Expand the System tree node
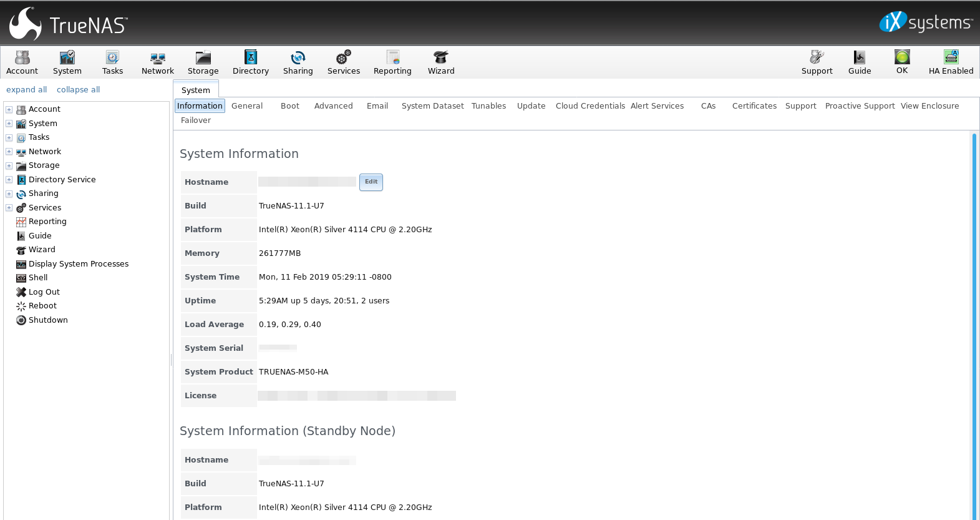The image size is (980, 520). tap(9, 124)
